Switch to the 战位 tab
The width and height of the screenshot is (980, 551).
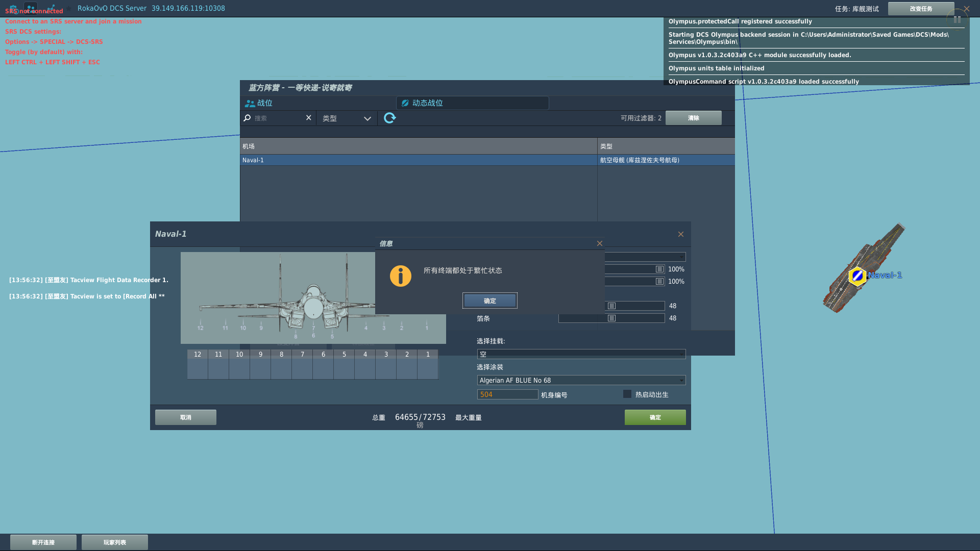(318, 103)
